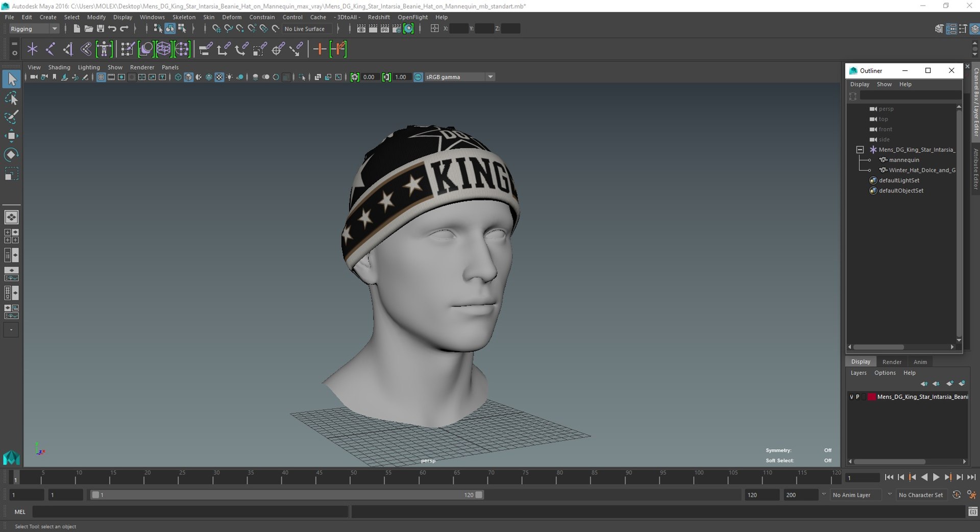Choose the Paint Selection tool
The width and height of the screenshot is (980, 532).
(x=11, y=117)
